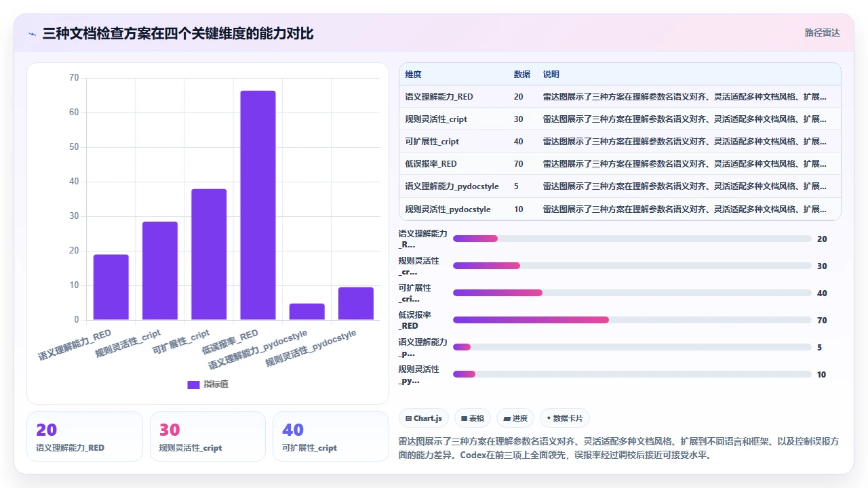868x488 pixels.
Task: Click the 低误报率_RED x-axis label under the chart
Action: (230, 343)
